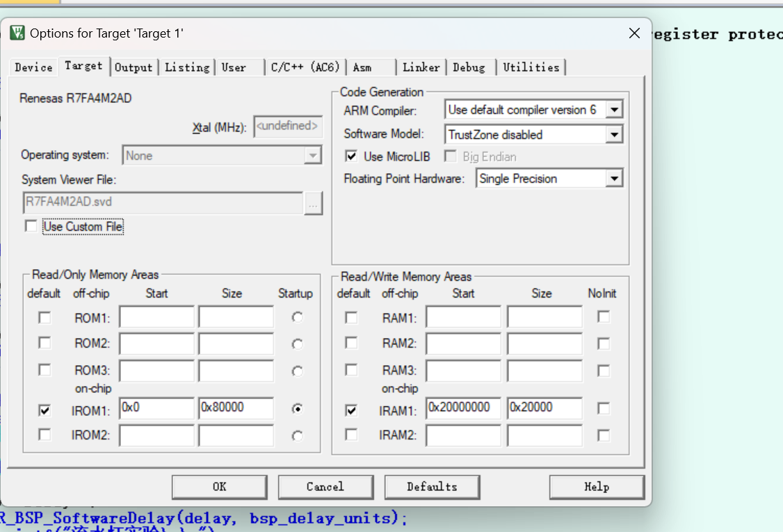783x532 pixels.
Task: Click the R_BSP_SoftwareDelay code line in the editor
Action: pos(204,518)
